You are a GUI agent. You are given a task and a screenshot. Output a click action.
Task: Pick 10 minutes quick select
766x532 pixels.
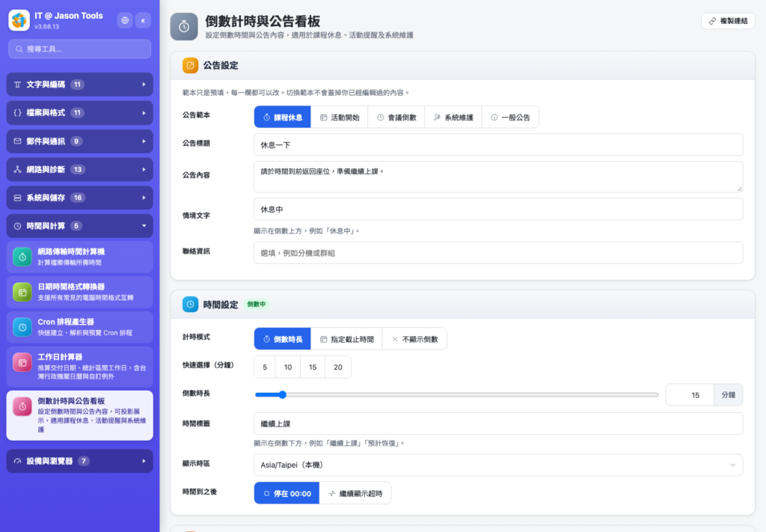point(288,367)
